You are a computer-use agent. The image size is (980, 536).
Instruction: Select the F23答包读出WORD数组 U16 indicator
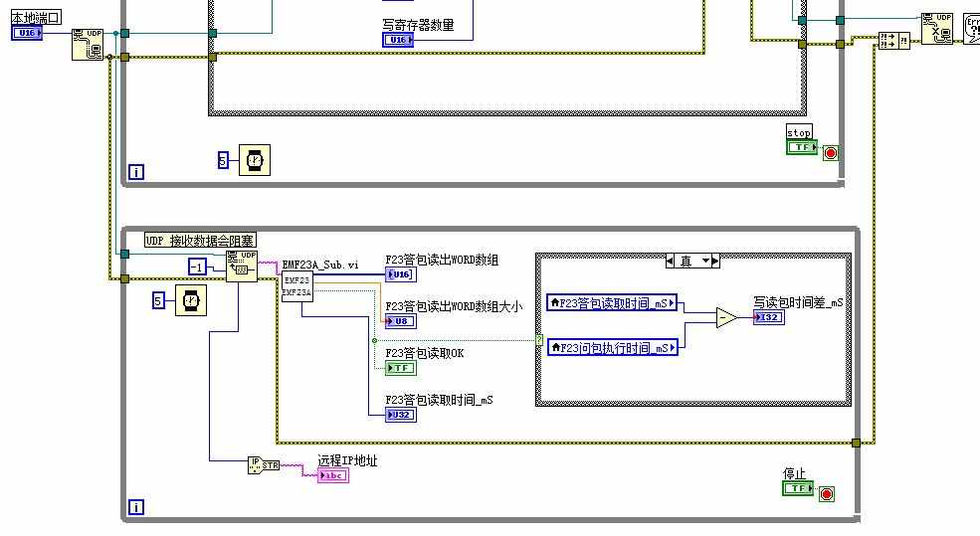click(x=401, y=274)
